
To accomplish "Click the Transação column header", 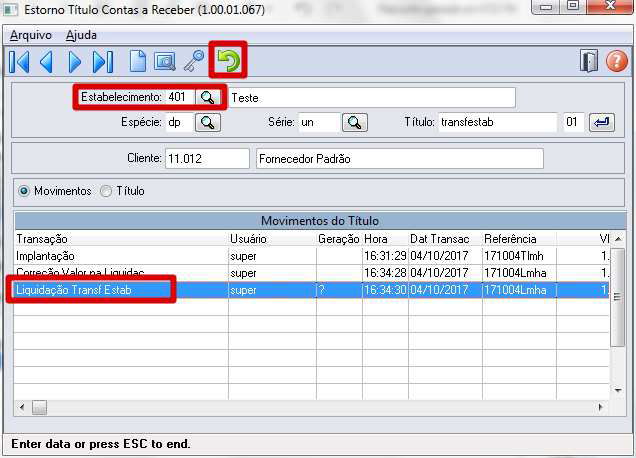I will pyautogui.click(x=121, y=239).
